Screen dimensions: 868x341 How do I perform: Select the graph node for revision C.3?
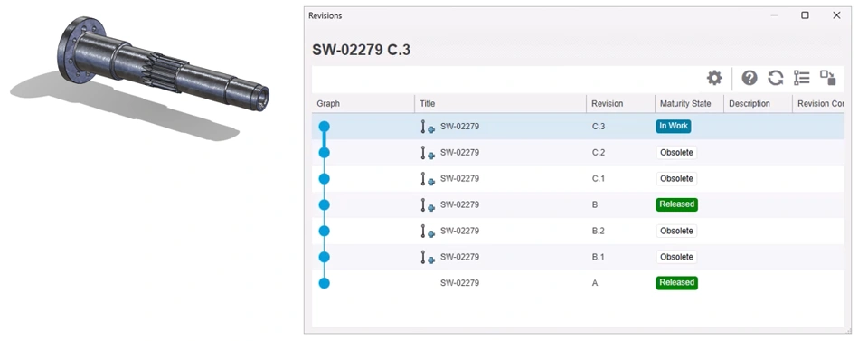pyautogui.click(x=325, y=127)
